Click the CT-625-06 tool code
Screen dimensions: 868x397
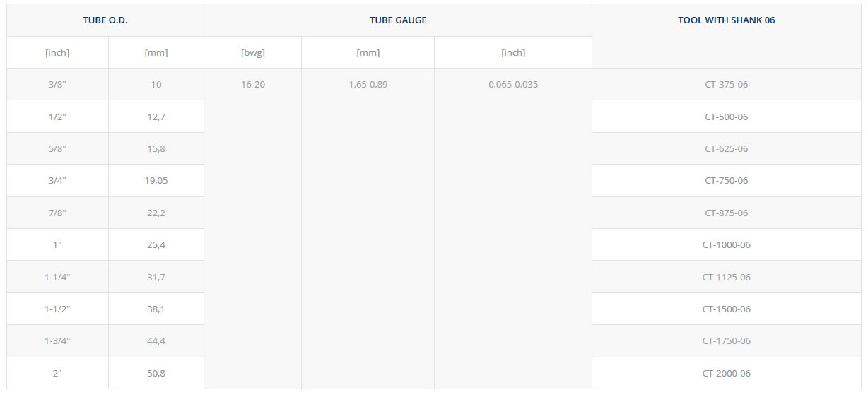click(x=726, y=148)
